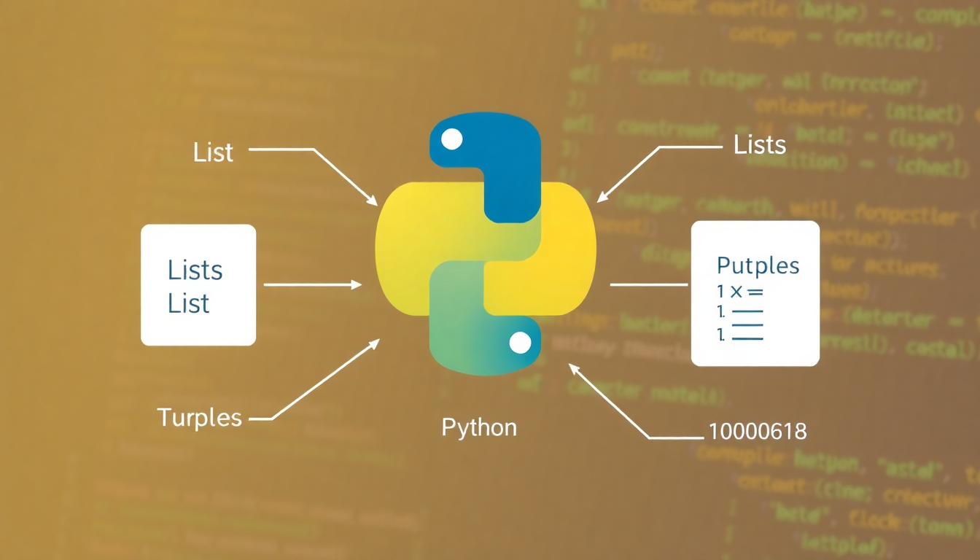
Task: Click the "Putples" heading in the right card
Action: tap(758, 265)
